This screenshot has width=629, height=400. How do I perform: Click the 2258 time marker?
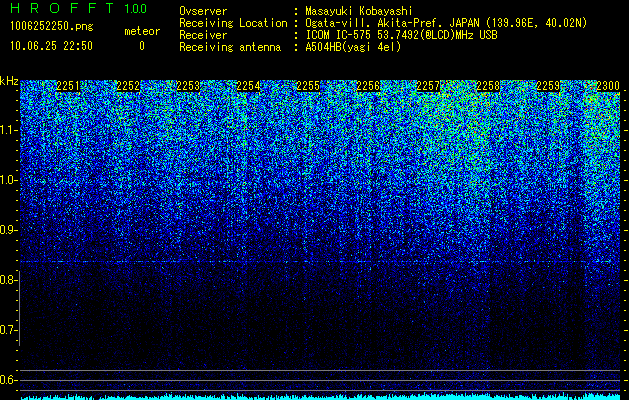(488, 86)
